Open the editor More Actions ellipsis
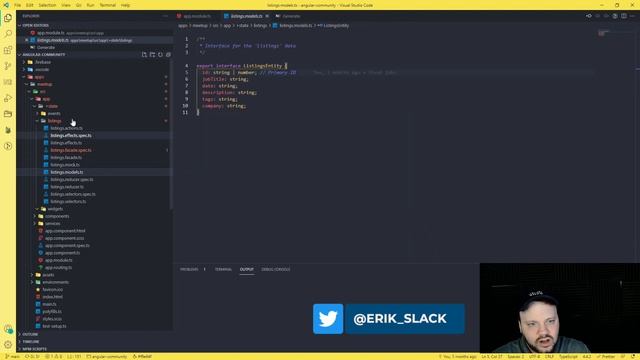Viewport: 640px width, 360px height. [633, 16]
